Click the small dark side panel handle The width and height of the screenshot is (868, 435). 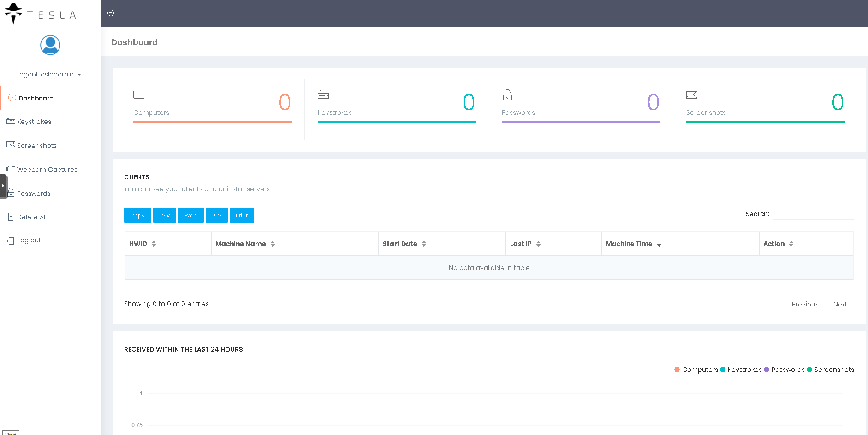pos(3,186)
